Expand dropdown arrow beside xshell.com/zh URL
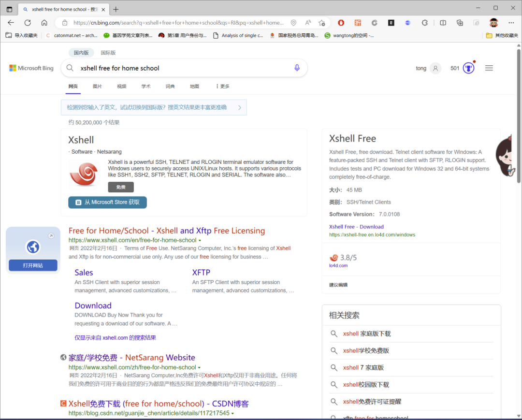522x420 pixels. (199, 367)
